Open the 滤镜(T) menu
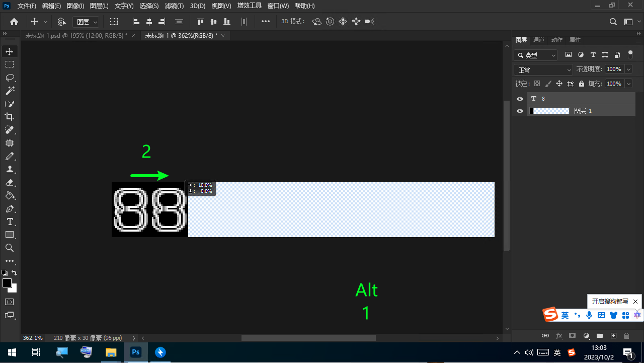Screen dimensions: 644x363 [175, 6]
